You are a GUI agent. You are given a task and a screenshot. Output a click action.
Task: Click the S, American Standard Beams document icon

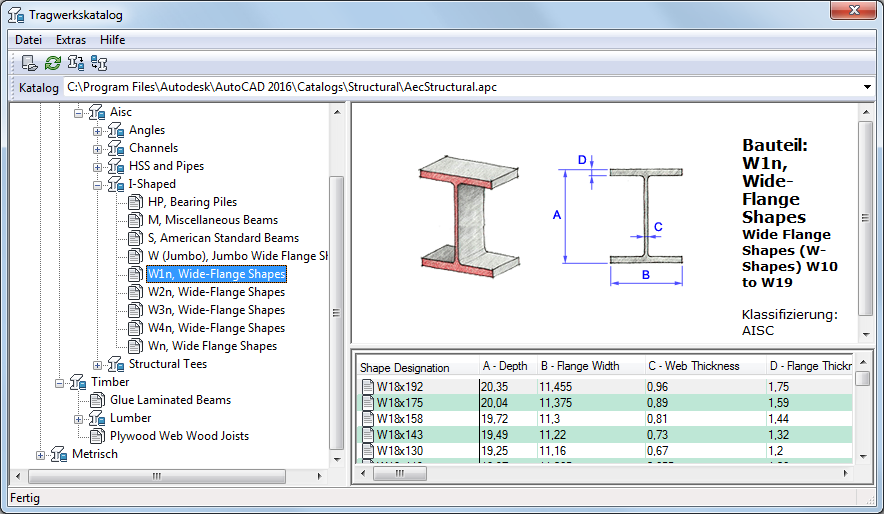pyautogui.click(x=135, y=238)
